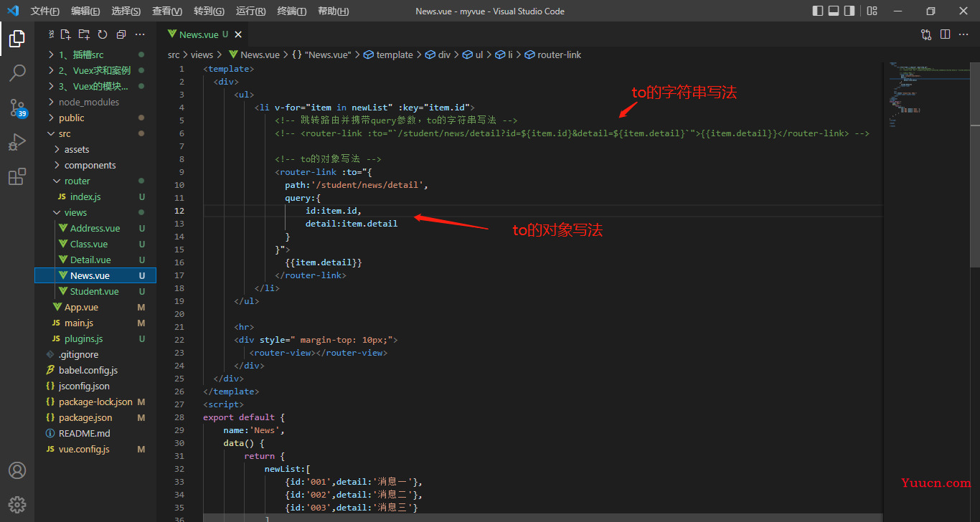The image size is (980, 522).
Task: Toggle the secondary side bar
Action: (x=849, y=11)
